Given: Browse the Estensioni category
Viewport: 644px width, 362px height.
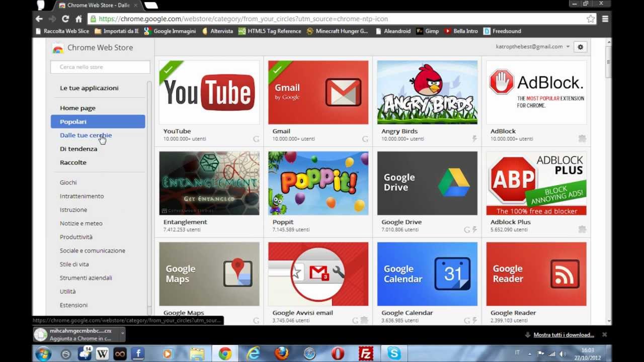Looking at the screenshot, I should pos(73,305).
